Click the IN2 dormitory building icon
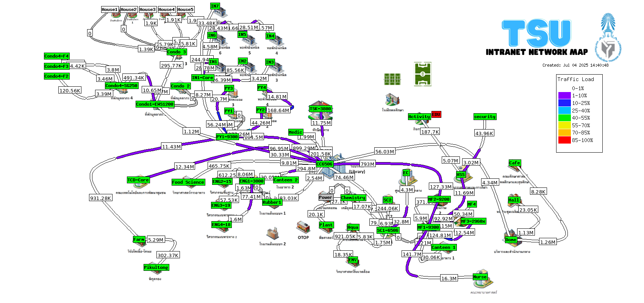This screenshot has width=644, height=303. coord(249,67)
